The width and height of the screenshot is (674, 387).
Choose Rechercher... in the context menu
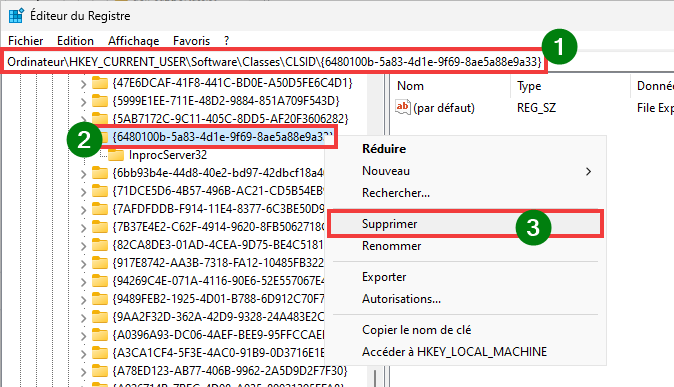395,193
